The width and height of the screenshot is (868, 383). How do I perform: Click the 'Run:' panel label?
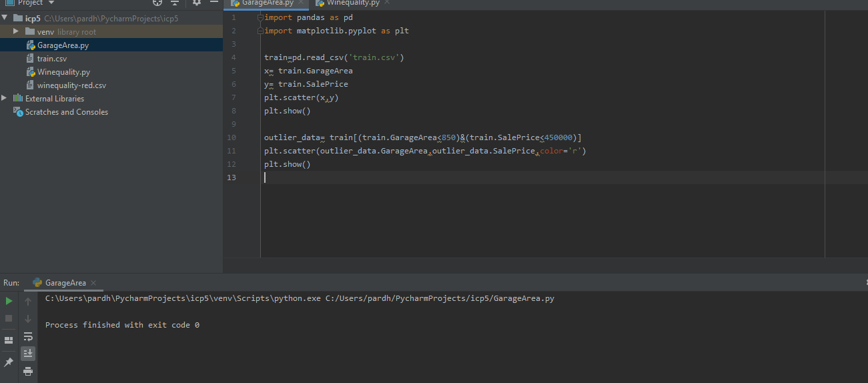tap(11, 283)
